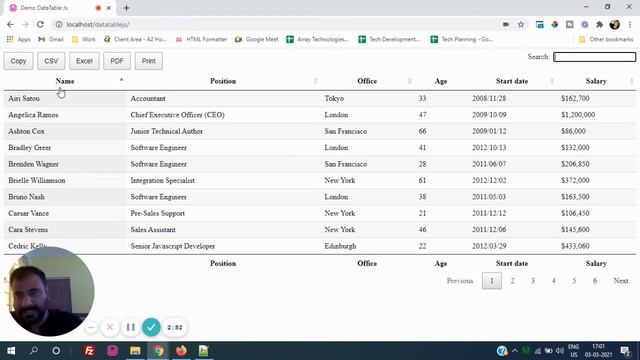Open Chrome profile avatar
The width and height of the screenshot is (640, 360).
click(x=615, y=24)
